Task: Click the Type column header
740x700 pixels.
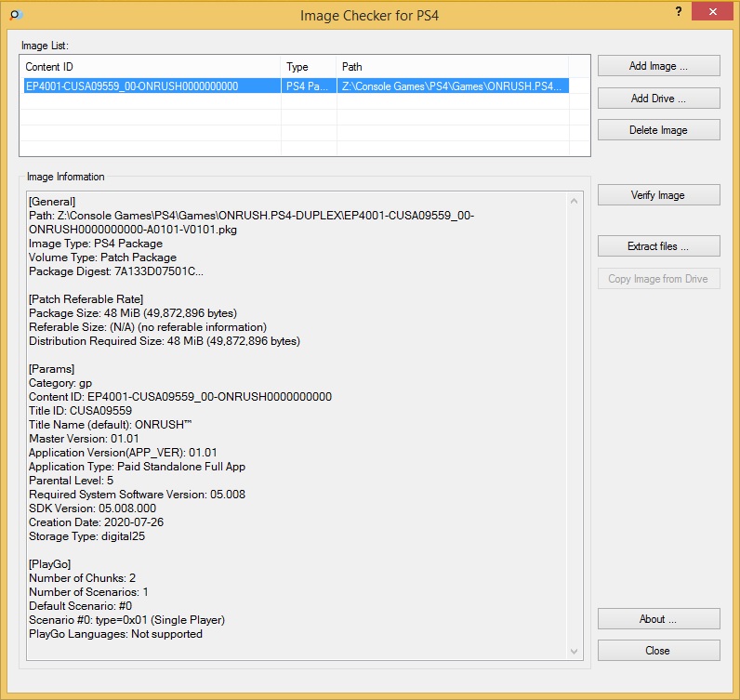Action: coord(309,67)
